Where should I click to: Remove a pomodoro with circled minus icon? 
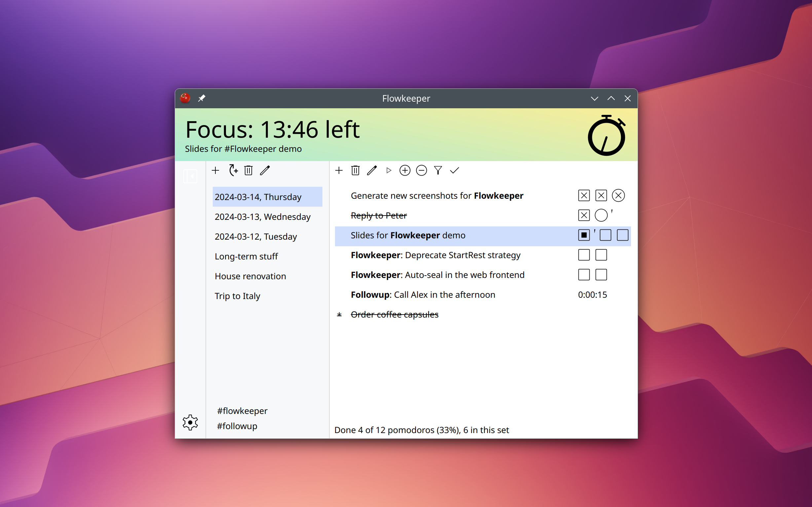[422, 170]
